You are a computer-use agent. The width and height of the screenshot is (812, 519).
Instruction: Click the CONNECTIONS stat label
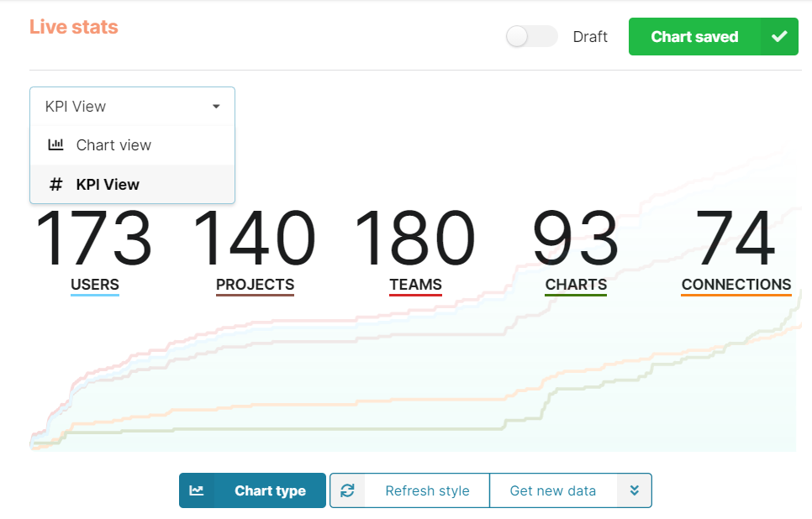pos(736,285)
